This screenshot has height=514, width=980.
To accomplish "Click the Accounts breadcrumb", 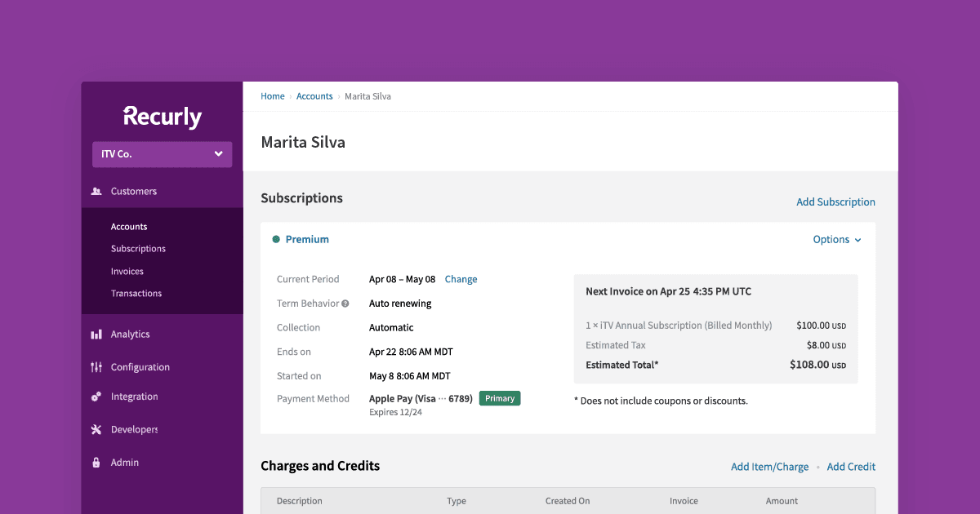I will coord(314,95).
